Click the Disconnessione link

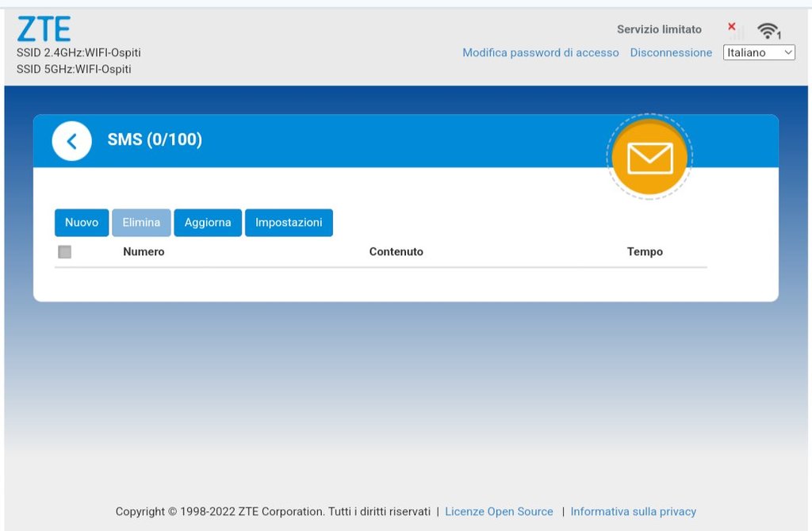pos(671,52)
